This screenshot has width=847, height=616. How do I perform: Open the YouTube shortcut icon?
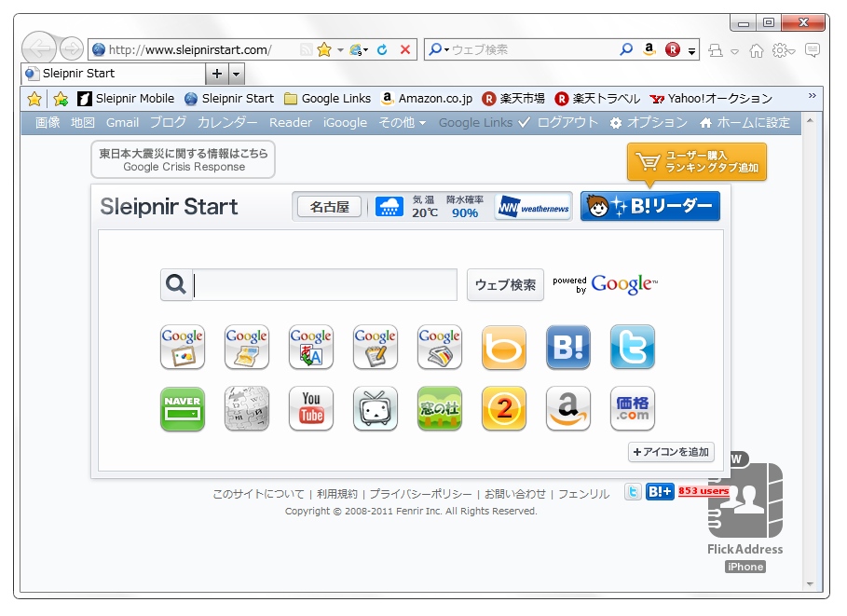(311, 408)
